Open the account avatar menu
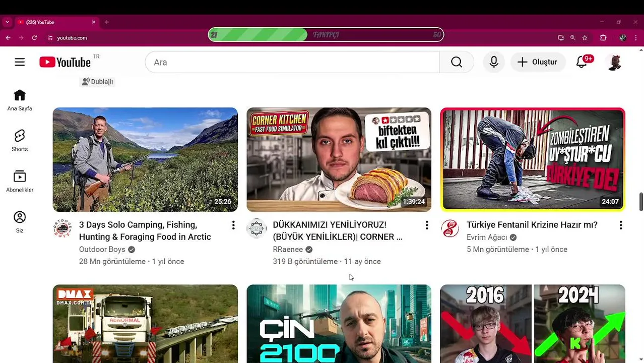644x363 pixels. click(x=614, y=62)
